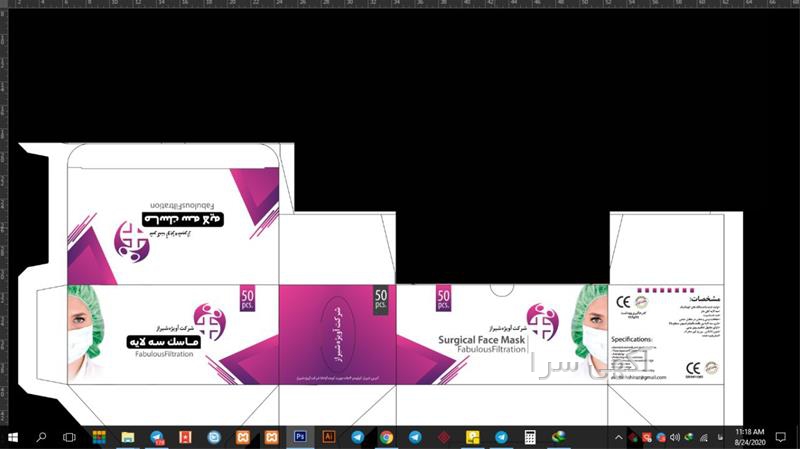Image resolution: width=800 pixels, height=449 pixels.
Task: Open Google Chrome from taskbar
Action: (386, 437)
